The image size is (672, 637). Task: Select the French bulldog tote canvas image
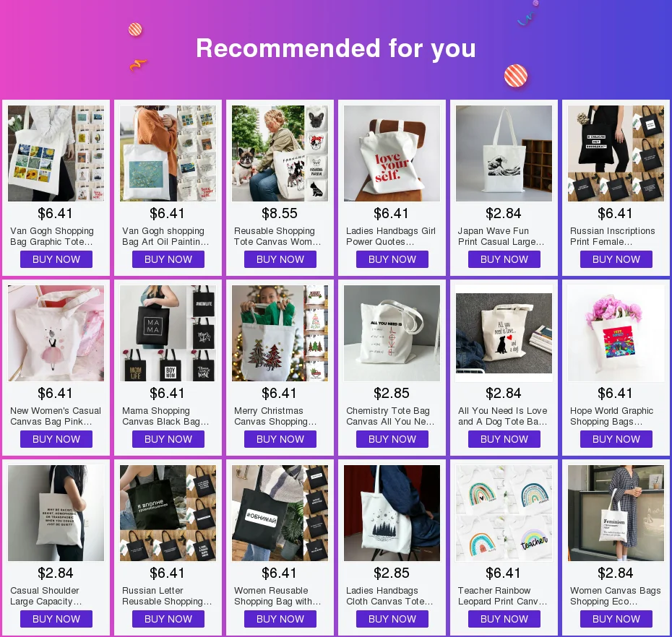(280, 153)
